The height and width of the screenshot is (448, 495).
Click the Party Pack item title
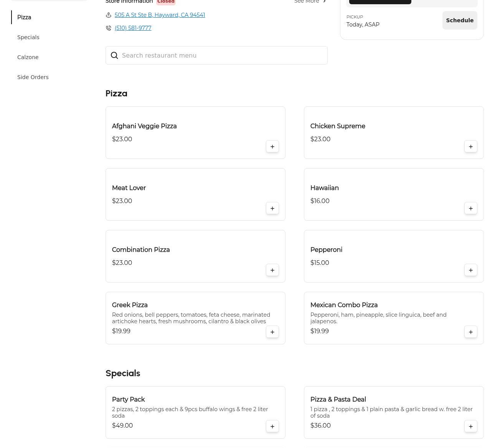pos(128,400)
